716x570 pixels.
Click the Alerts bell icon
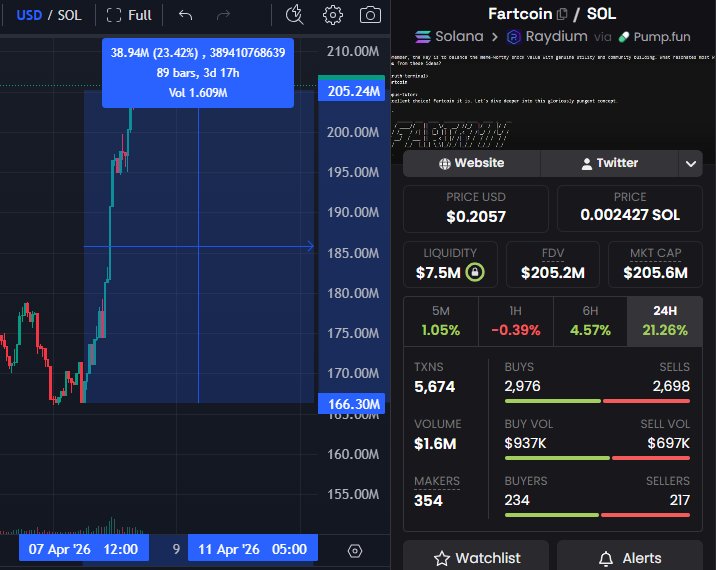click(606, 558)
